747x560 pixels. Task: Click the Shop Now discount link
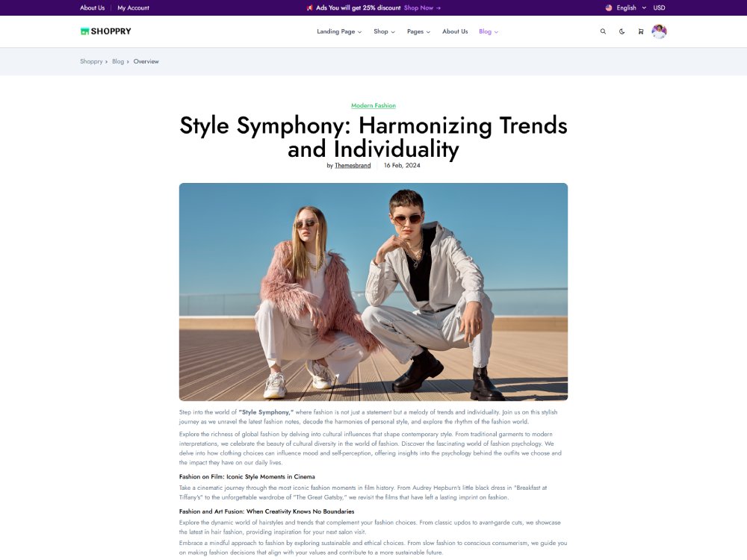pos(422,7)
